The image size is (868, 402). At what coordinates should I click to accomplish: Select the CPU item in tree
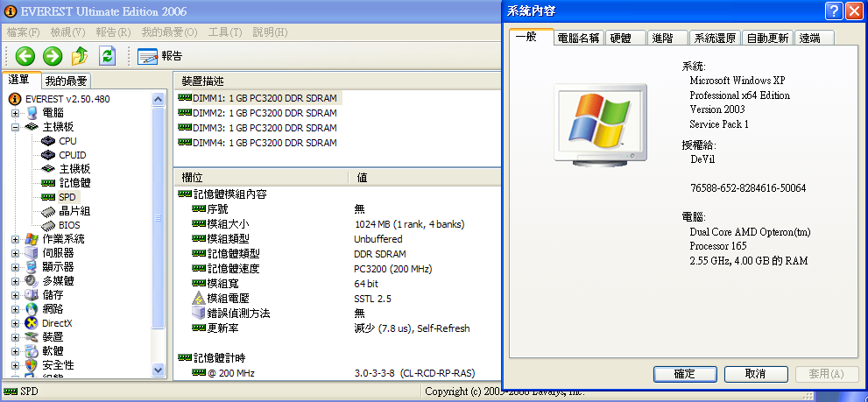67,141
